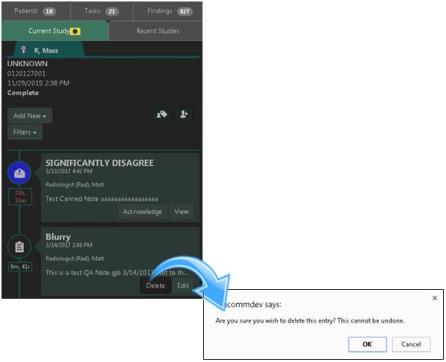Click the female gender icon beside R, Mass

pos(23,50)
